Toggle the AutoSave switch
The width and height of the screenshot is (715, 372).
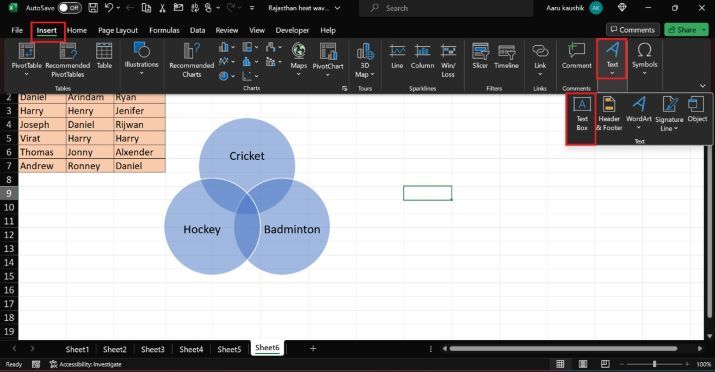69,8
